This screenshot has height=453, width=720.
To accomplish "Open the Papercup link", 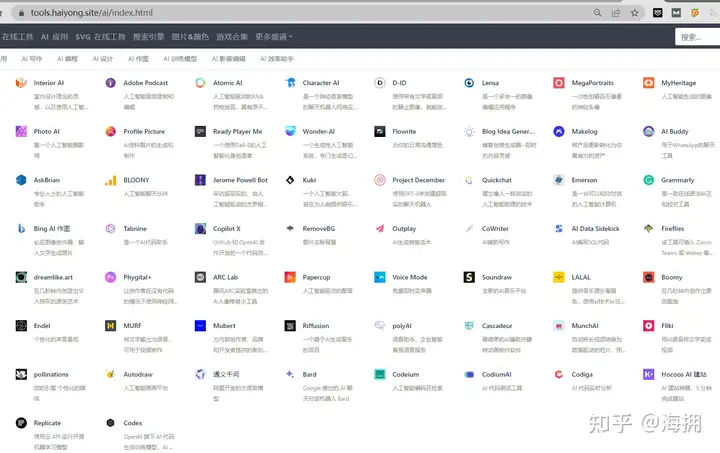I will tap(316, 277).
